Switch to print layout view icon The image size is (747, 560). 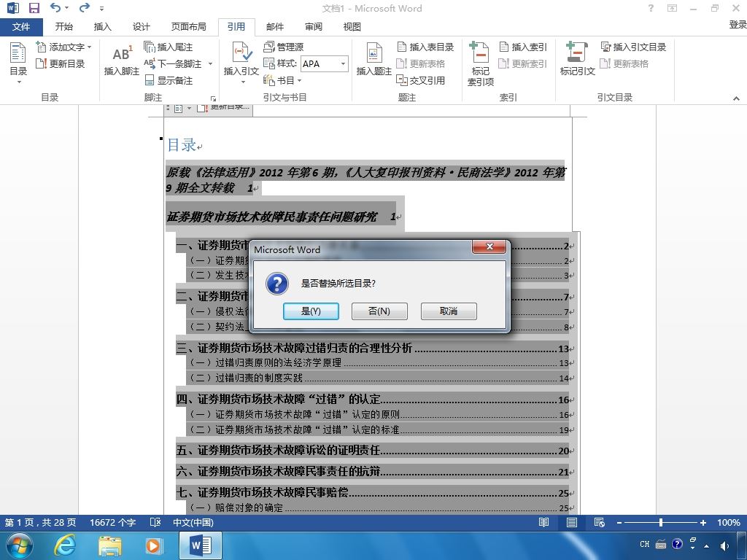point(572,522)
